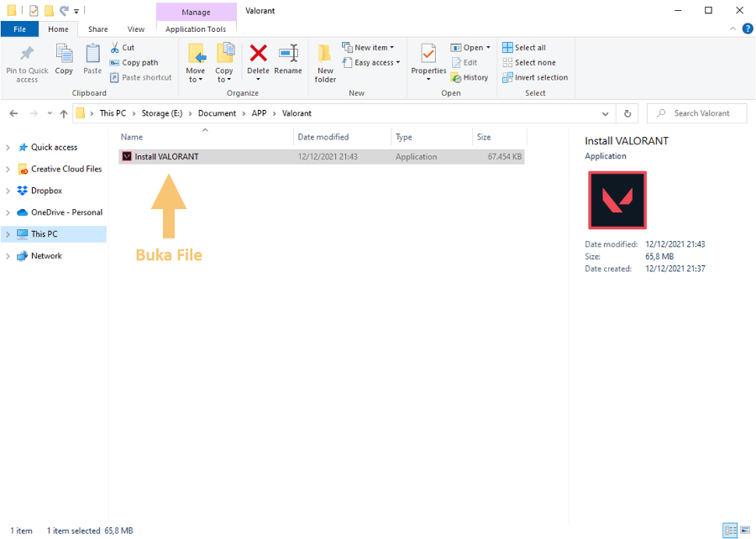
Task: Open the Application Tools tab
Action: tap(196, 29)
